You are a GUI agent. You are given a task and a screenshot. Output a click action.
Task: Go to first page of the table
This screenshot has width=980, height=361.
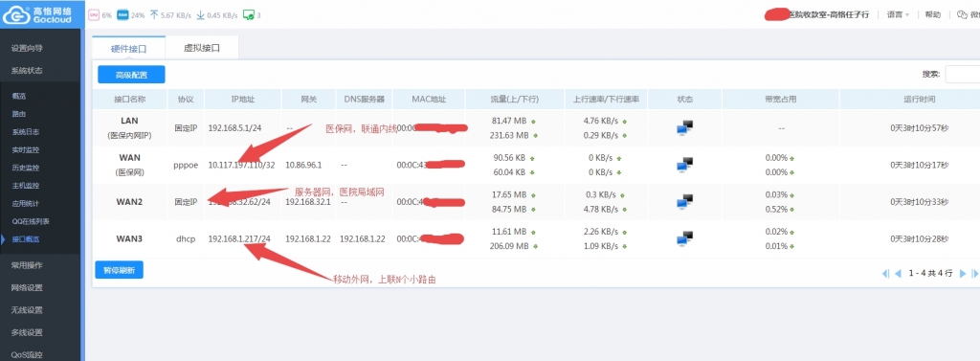(x=885, y=274)
